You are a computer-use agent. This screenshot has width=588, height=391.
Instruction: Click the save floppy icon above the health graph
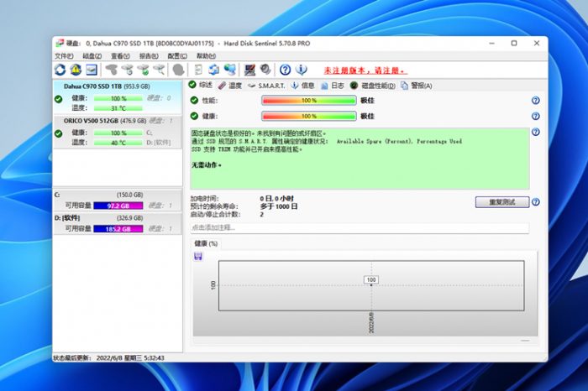tap(197, 256)
